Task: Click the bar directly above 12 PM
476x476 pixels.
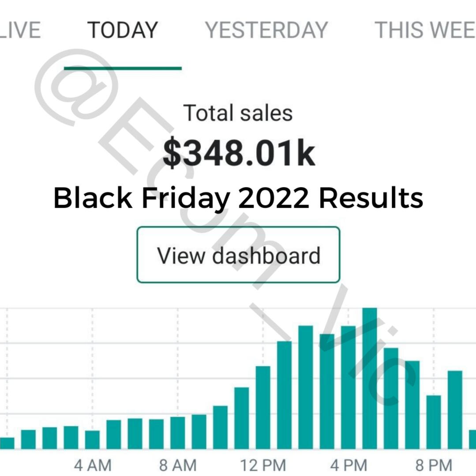Action: tap(263, 407)
